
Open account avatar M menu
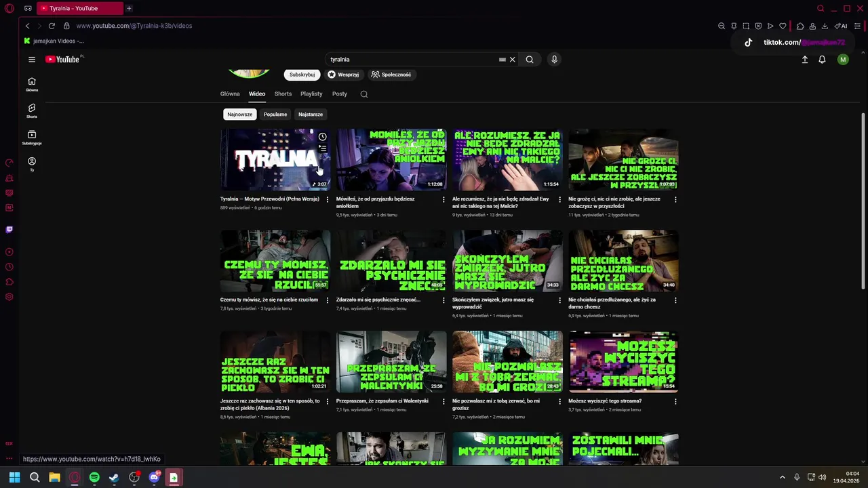pos(843,60)
